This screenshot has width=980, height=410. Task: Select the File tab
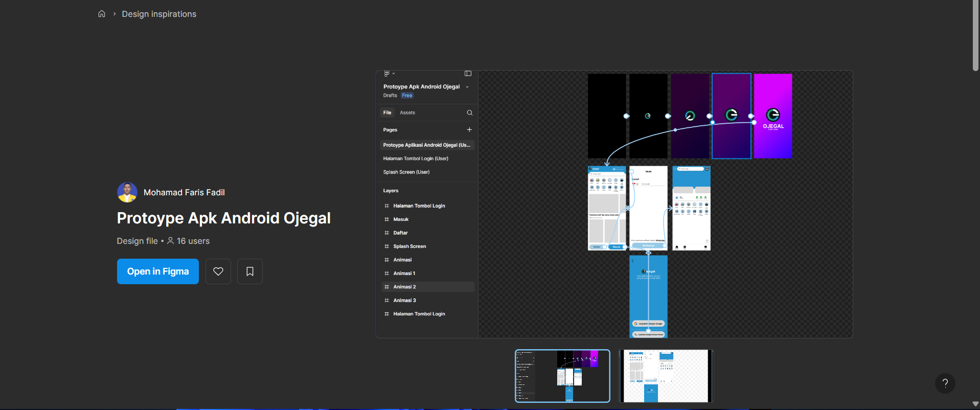pyautogui.click(x=388, y=112)
